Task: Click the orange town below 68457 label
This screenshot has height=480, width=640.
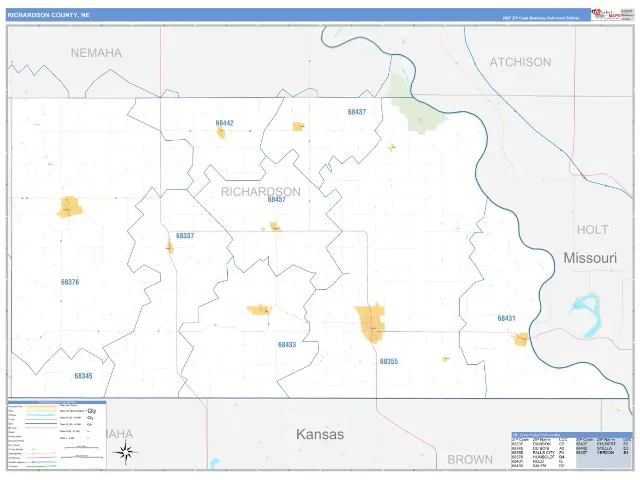Action: click(275, 226)
